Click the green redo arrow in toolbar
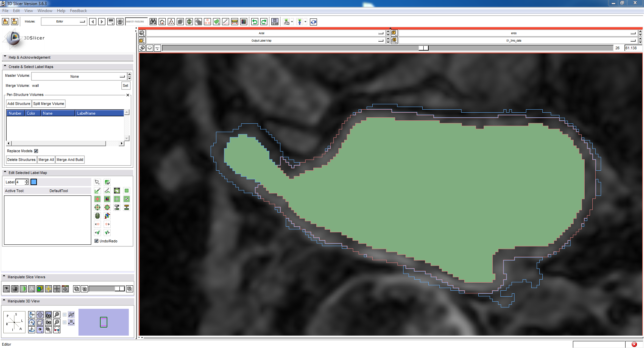The image size is (644, 348). click(x=264, y=22)
